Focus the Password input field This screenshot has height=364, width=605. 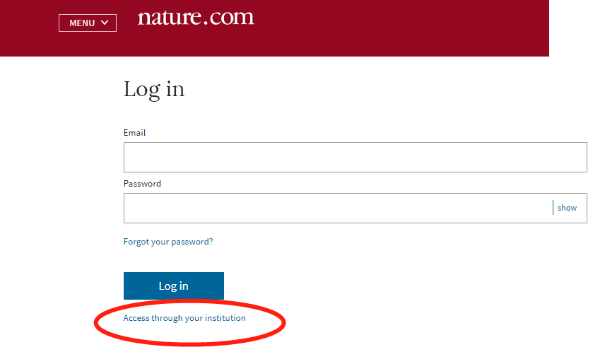338,208
